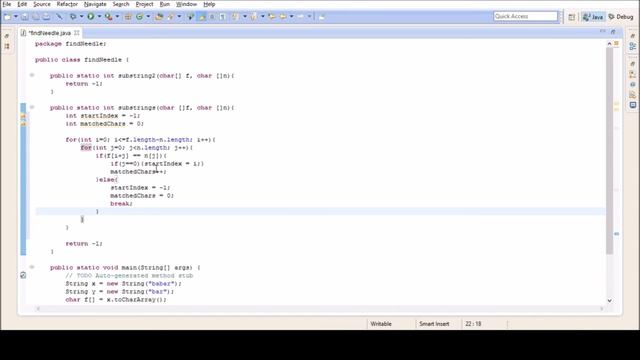
Task: Open the External Tools dropdown arrow
Action: [117, 16]
